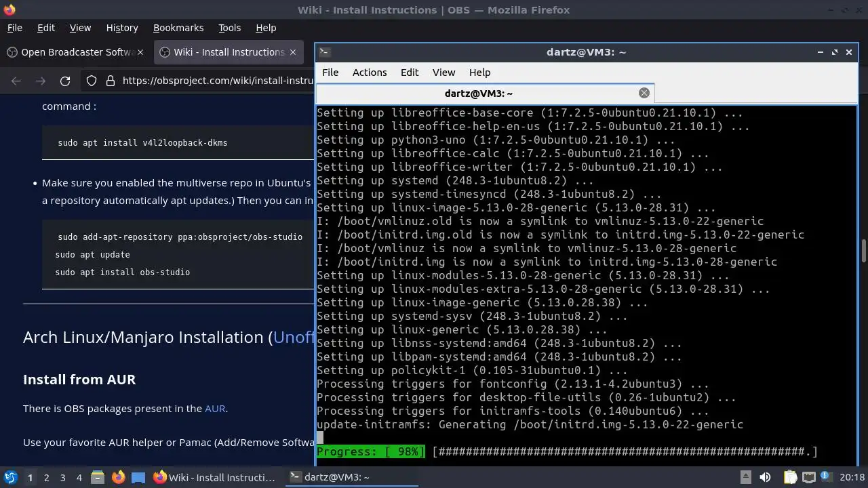Reload the Firefox page

click(x=65, y=81)
